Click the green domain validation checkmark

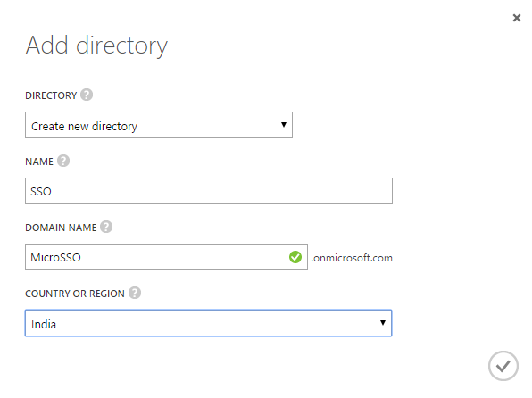point(295,257)
